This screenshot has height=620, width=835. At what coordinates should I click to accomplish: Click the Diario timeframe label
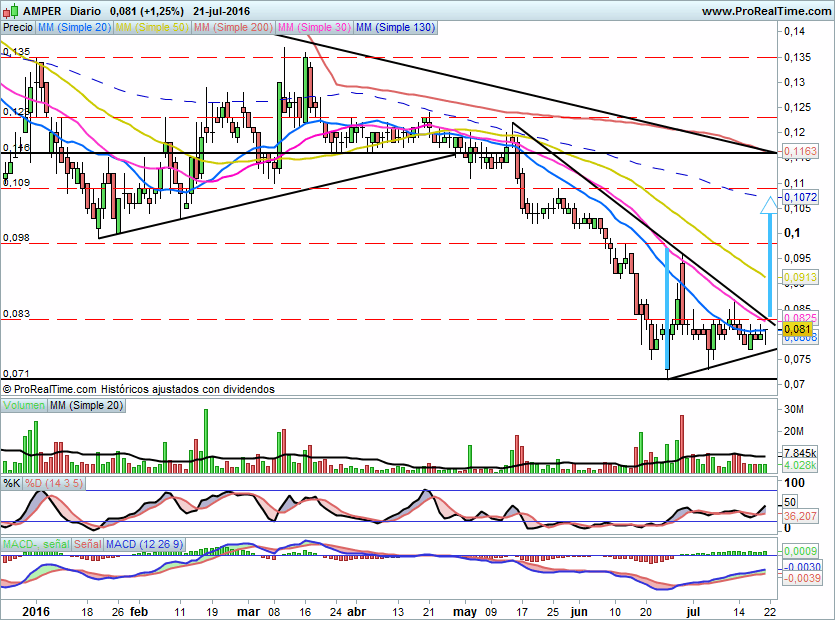pyautogui.click(x=85, y=11)
